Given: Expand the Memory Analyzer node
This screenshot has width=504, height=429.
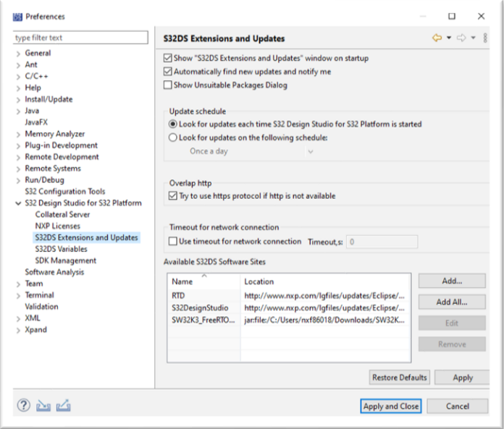Looking at the screenshot, I should coord(18,135).
